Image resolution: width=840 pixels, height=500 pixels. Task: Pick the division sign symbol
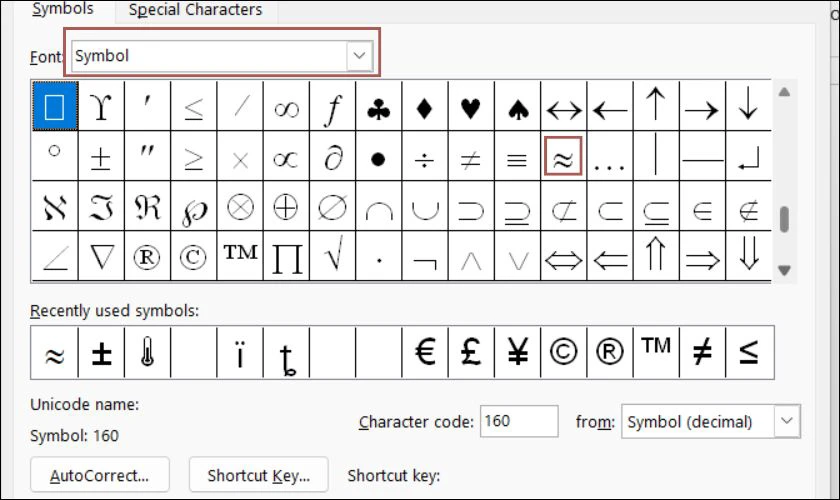pyautogui.click(x=425, y=156)
